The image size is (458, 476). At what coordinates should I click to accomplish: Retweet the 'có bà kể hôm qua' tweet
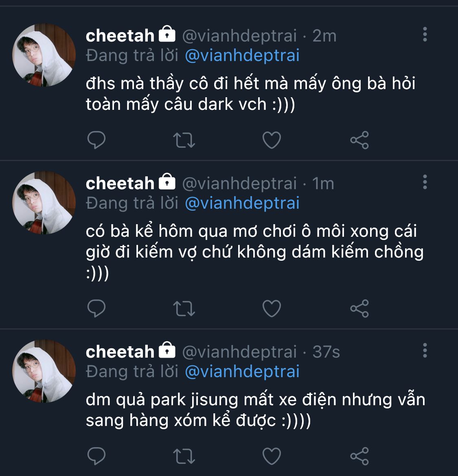184,309
